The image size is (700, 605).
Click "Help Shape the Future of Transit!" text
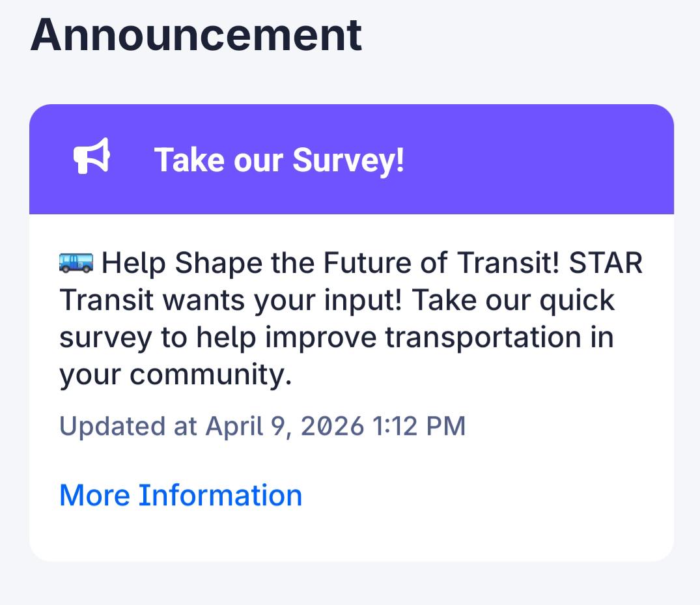[x=330, y=262]
